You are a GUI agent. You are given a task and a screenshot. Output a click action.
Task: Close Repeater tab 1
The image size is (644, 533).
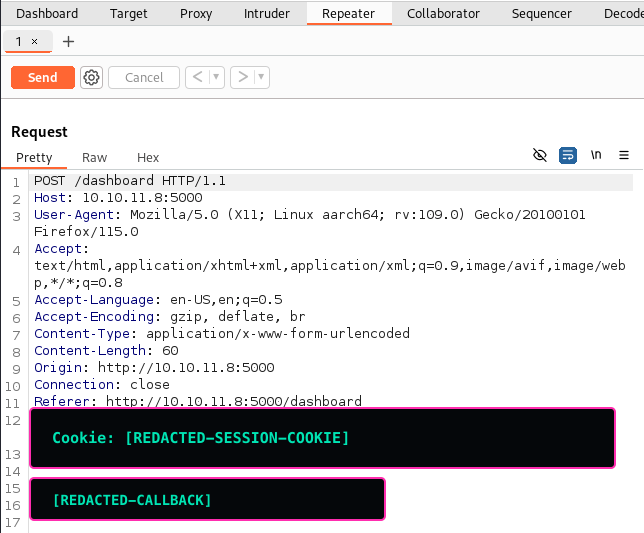[x=34, y=41]
